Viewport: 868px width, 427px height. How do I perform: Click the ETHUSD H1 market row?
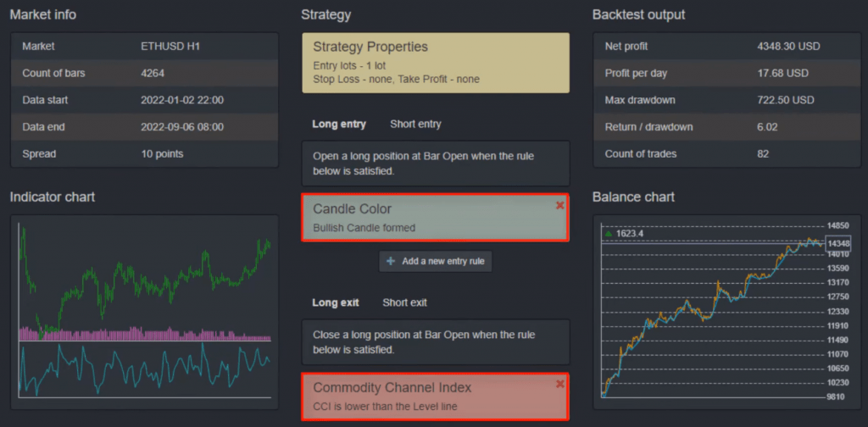point(144,46)
